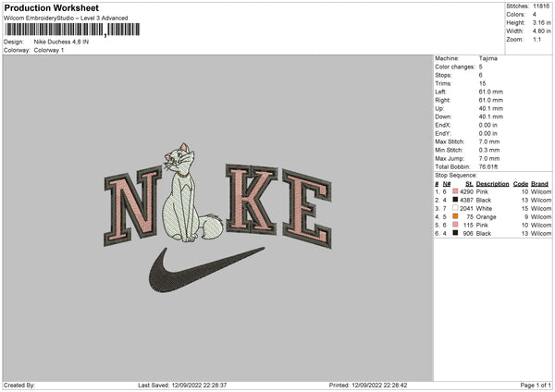This screenshot has height=392, width=555.
Task: Click the EndY value 0.00 in
Action: [488, 133]
